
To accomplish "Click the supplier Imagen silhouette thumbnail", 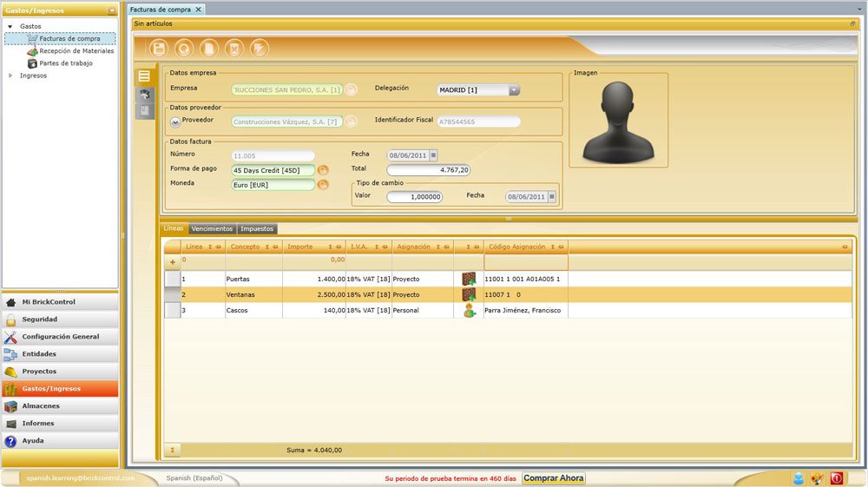I will pyautogui.click(x=618, y=122).
